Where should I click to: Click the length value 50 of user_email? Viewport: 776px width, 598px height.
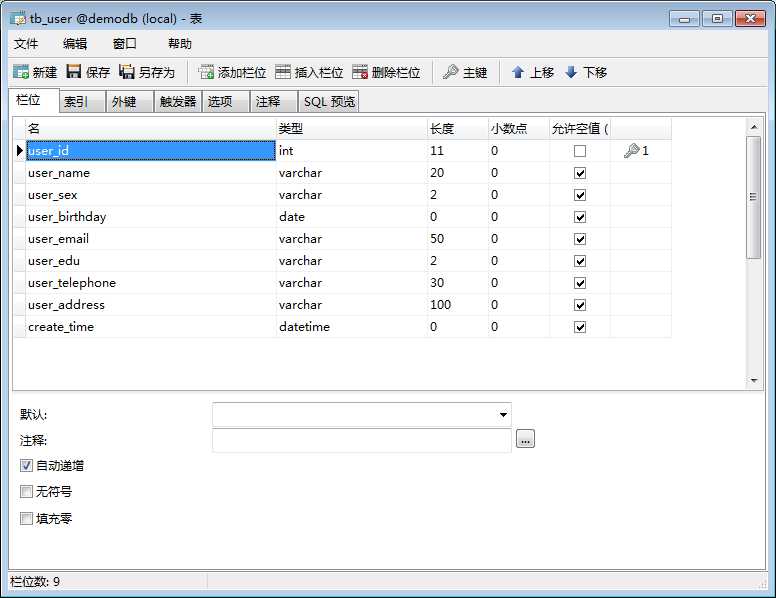pos(437,239)
